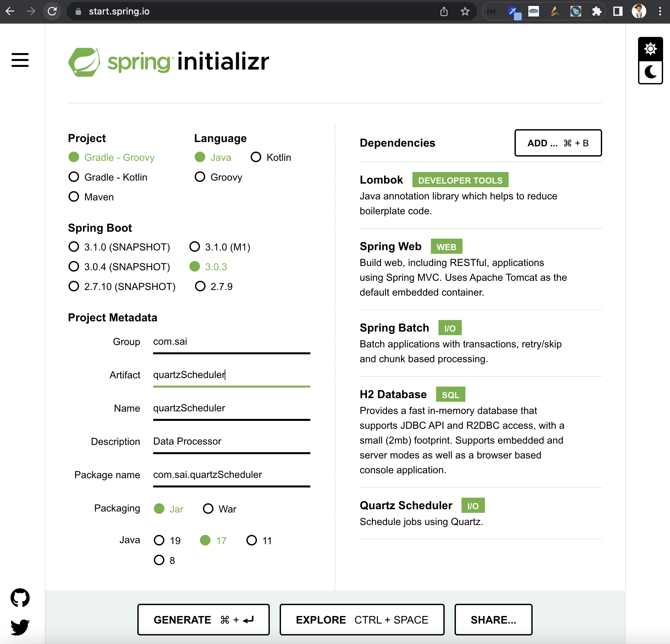Open the GitHub link icon
670x644 pixels.
point(20,598)
